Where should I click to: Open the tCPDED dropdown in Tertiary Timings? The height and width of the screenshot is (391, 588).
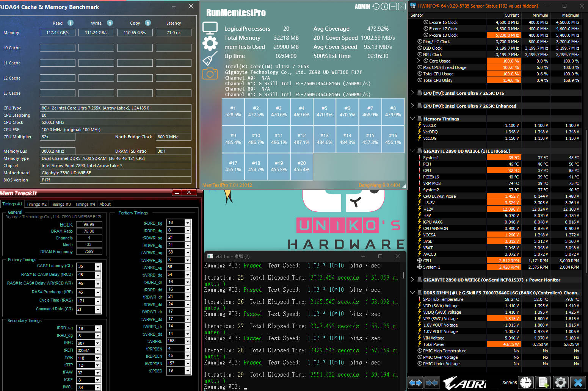coord(187,371)
